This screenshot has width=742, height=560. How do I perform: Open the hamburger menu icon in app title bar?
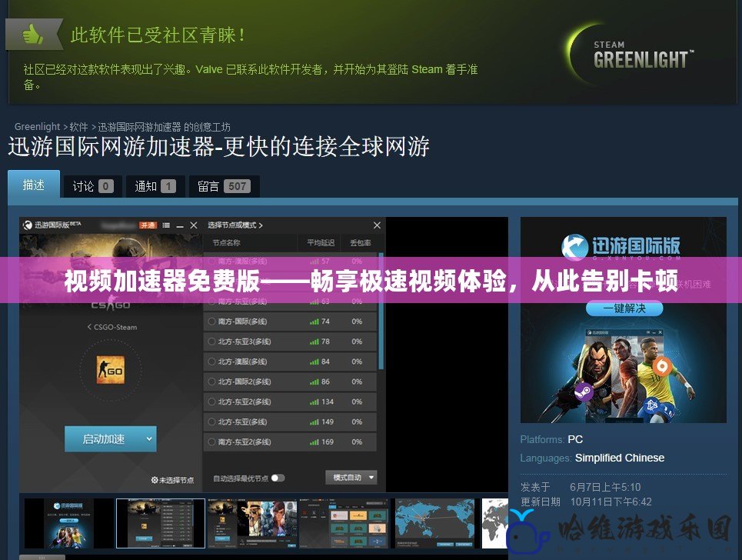click(x=166, y=225)
